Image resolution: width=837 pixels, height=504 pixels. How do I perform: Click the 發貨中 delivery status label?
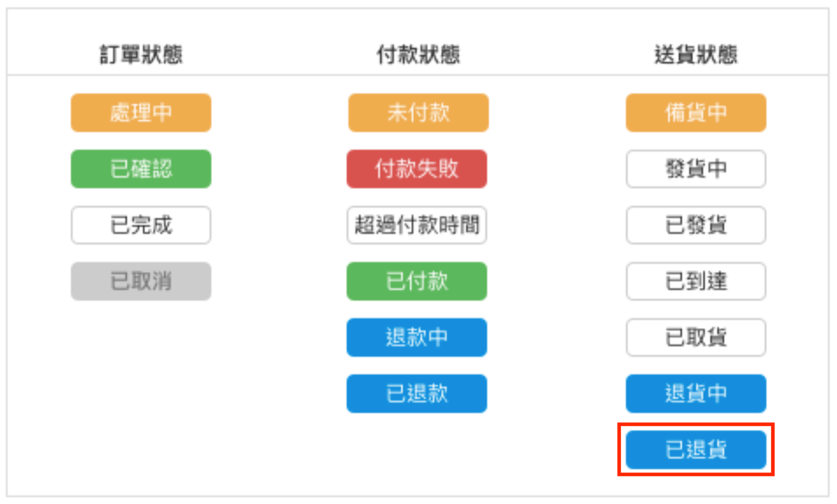(696, 169)
